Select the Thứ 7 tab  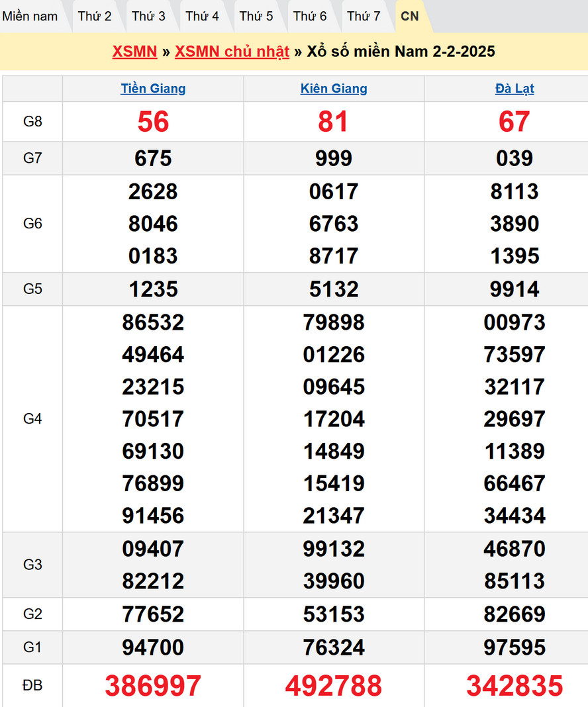click(x=364, y=17)
